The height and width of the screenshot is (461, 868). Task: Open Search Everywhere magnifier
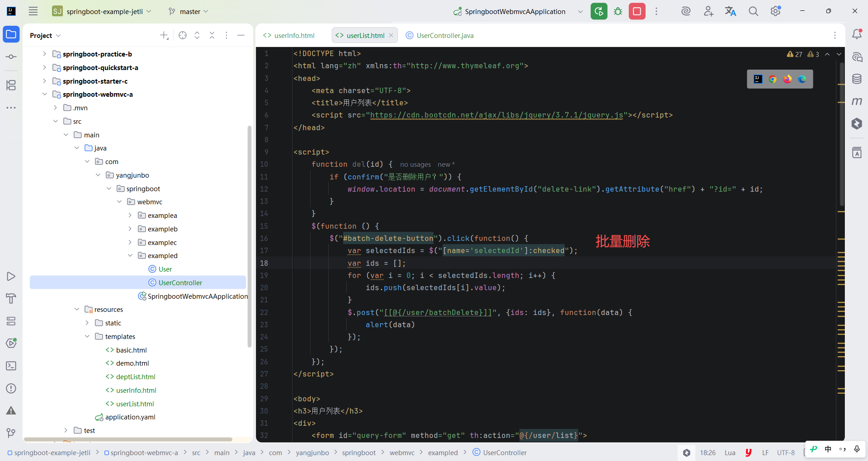pyautogui.click(x=753, y=11)
